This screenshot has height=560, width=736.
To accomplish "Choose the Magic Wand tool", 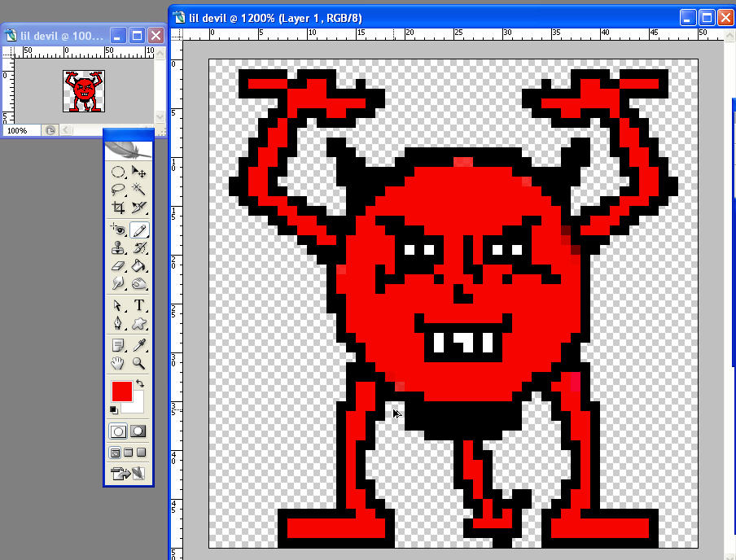I will [x=138, y=189].
